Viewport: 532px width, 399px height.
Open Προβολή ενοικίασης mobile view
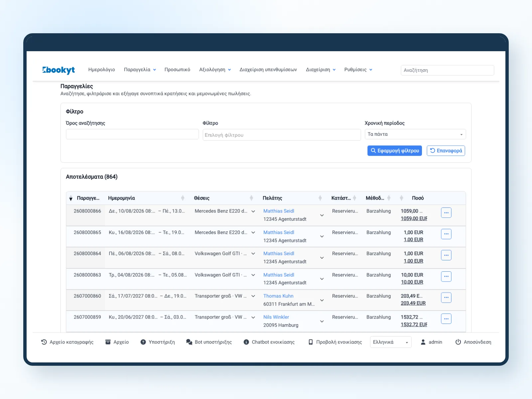coord(335,342)
